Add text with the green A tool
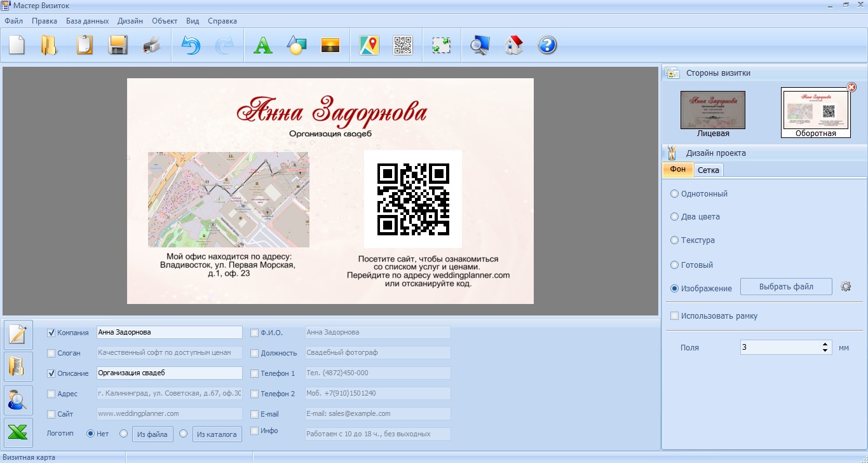868x463 pixels. tap(263, 45)
